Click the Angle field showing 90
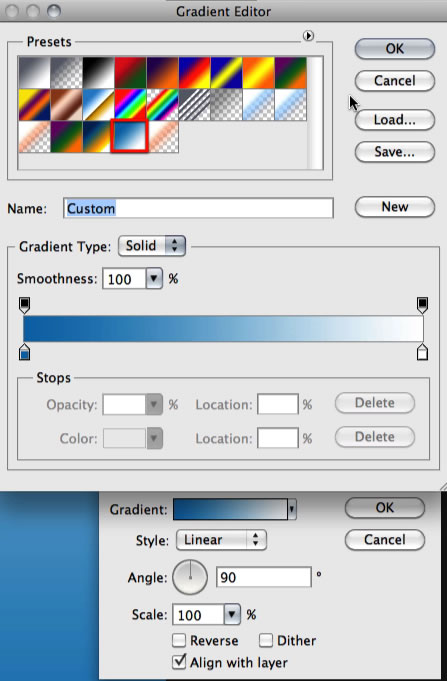The image size is (447, 681). [x=264, y=577]
